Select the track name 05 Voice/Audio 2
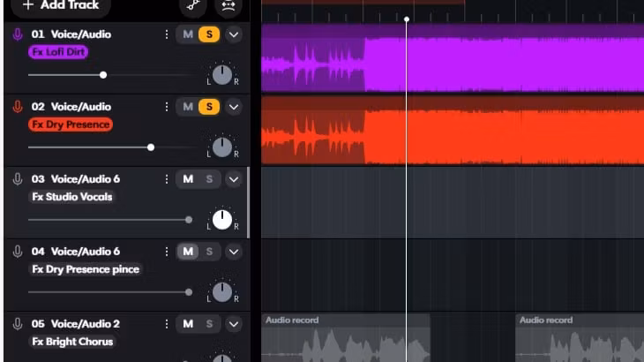This screenshot has width=644, height=362. [76, 324]
